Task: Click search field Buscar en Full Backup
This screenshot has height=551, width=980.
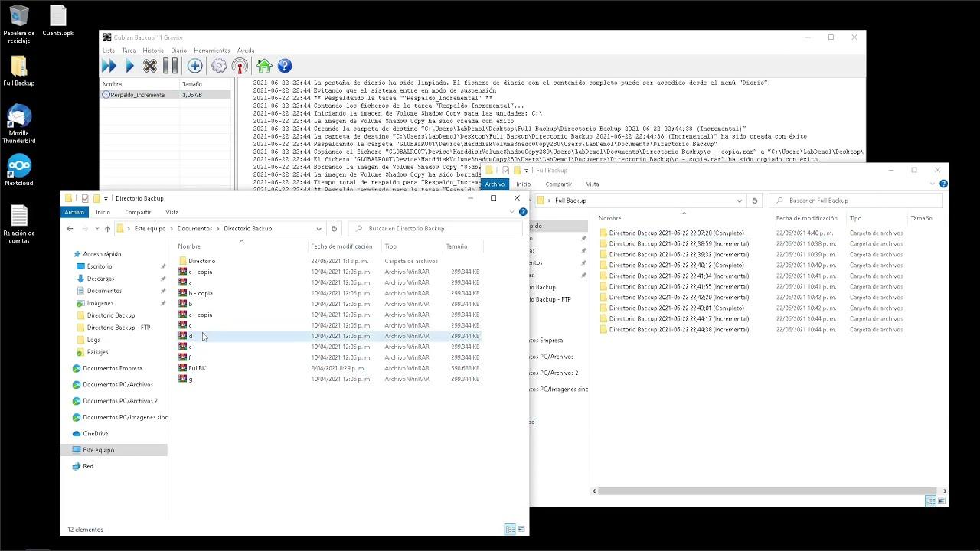Action: coord(855,201)
